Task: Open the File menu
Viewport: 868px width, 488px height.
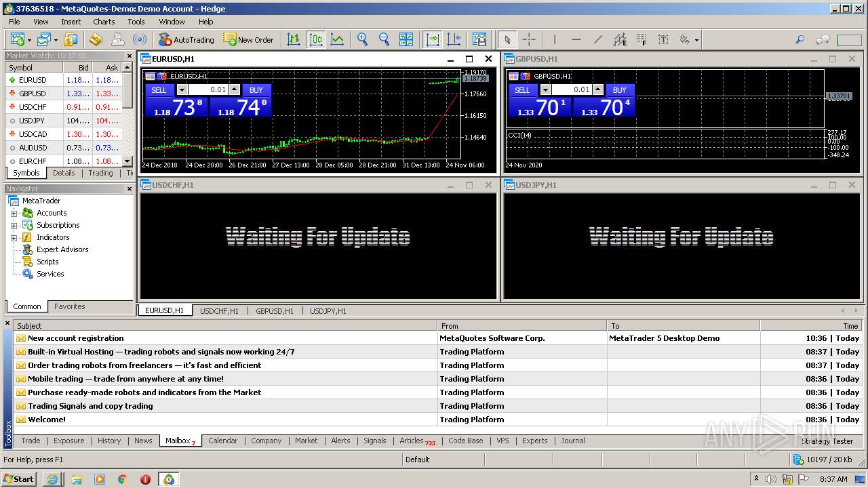Action: pos(14,22)
